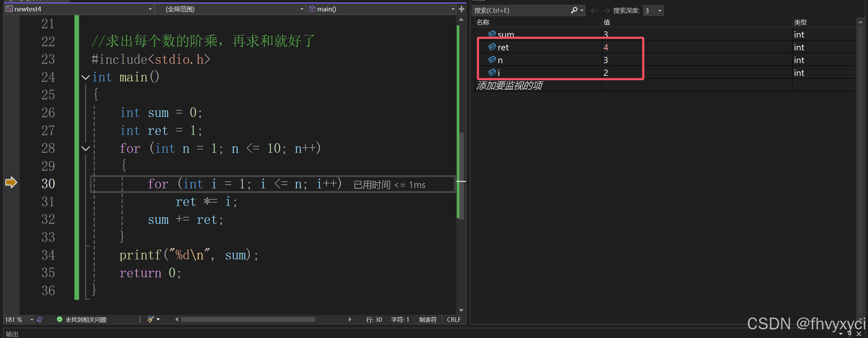Click the yellow current statement arrow on line 30
Screen dimensions: 868x338
tap(11, 182)
